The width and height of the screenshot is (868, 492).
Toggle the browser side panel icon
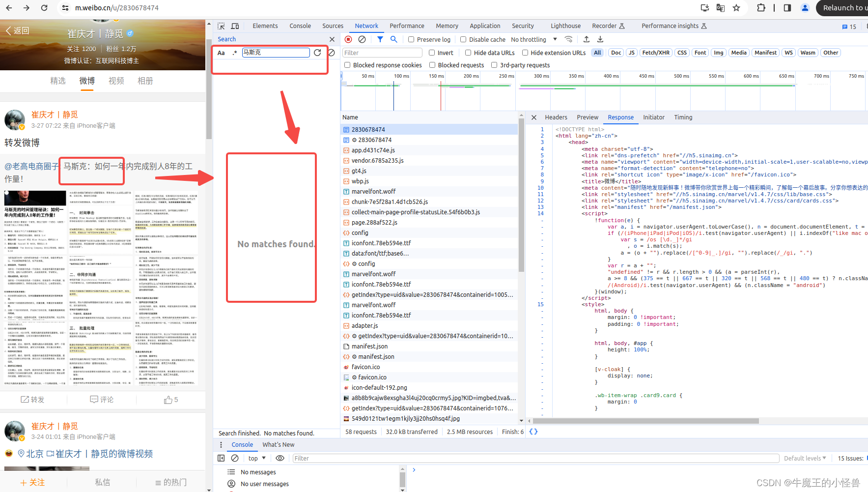coord(787,8)
